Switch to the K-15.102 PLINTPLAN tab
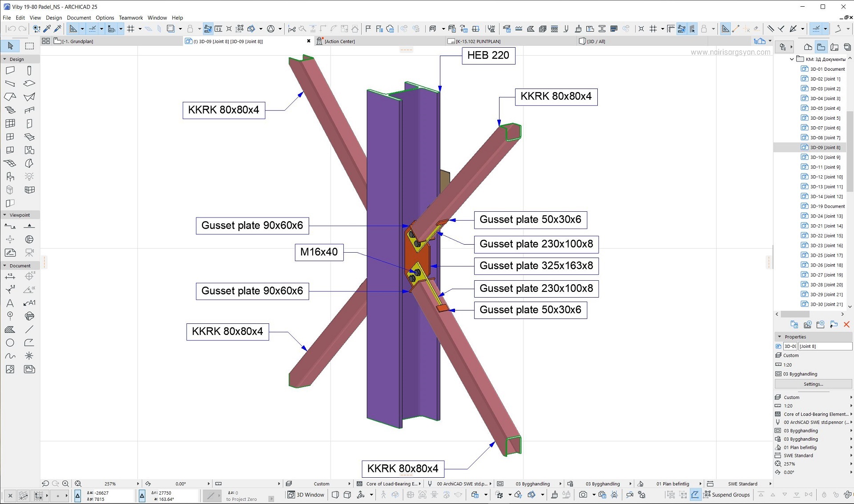 (477, 41)
